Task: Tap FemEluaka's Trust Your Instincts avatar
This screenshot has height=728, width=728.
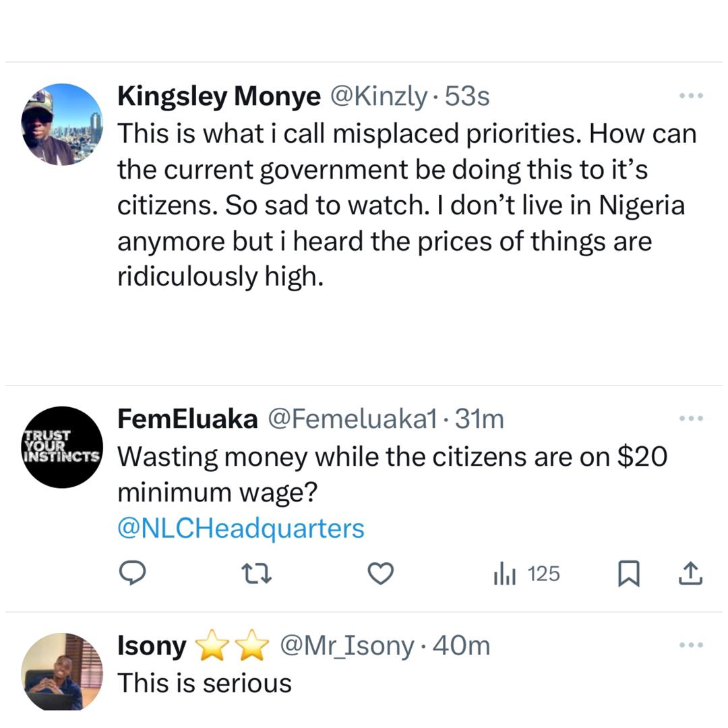Action: point(62,447)
